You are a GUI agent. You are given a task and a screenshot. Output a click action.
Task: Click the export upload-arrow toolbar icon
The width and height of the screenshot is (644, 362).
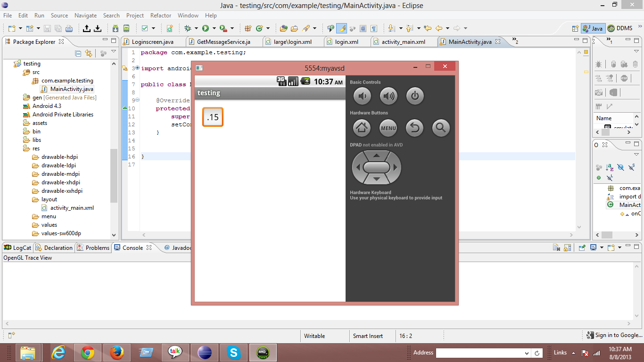87,28
